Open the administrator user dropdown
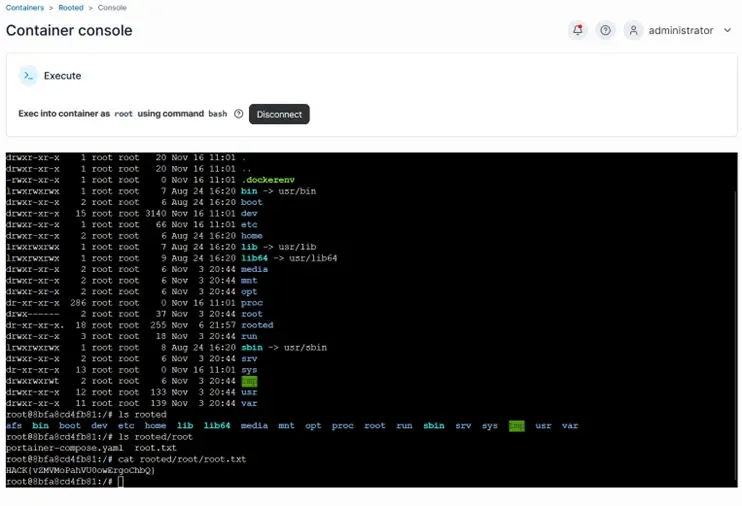This screenshot has height=506, width=742. [x=680, y=31]
